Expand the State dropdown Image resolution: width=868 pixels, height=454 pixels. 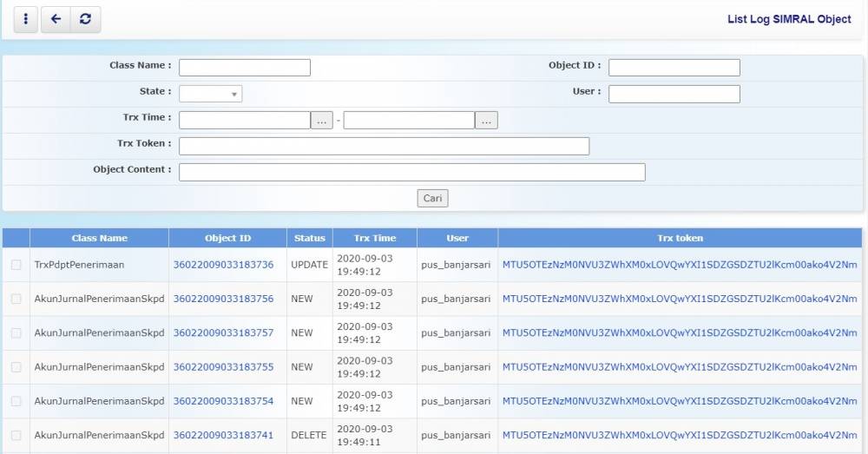211,94
